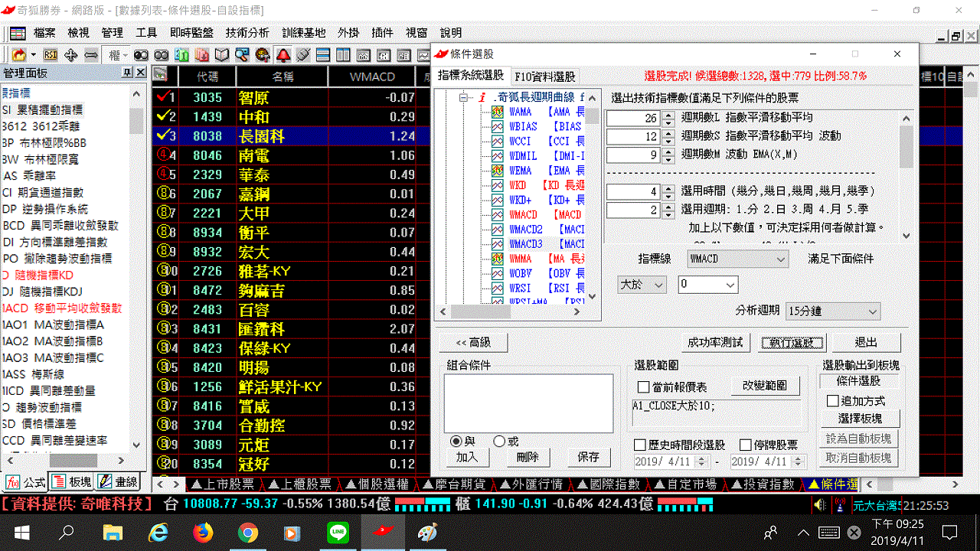This screenshot has width=980, height=551.
Task: Click the WMMA indicator icon in tree
Action: tap(497, 259)
